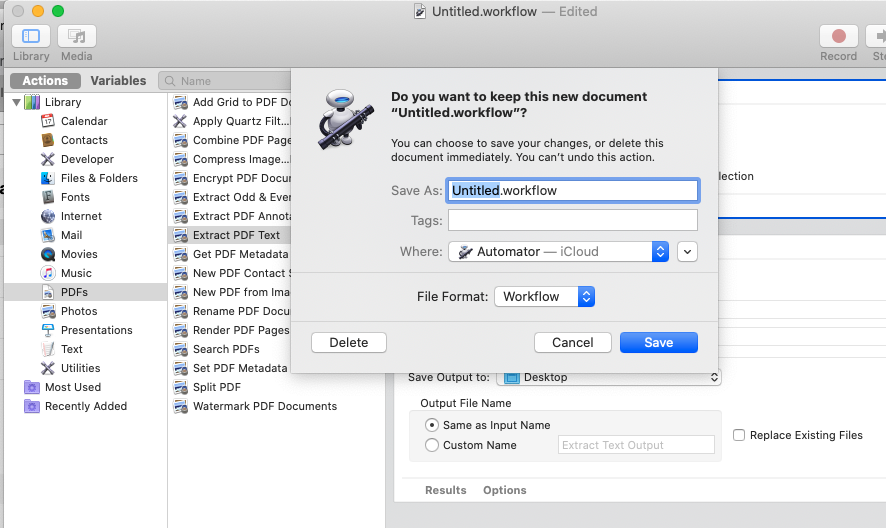Expand the save dialog with chevron button

687,252
